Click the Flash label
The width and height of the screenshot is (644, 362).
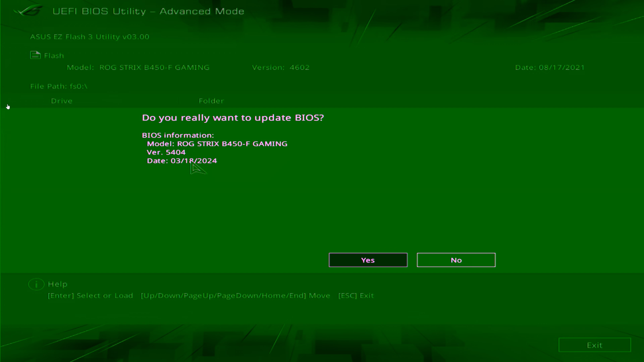[54, 55]
